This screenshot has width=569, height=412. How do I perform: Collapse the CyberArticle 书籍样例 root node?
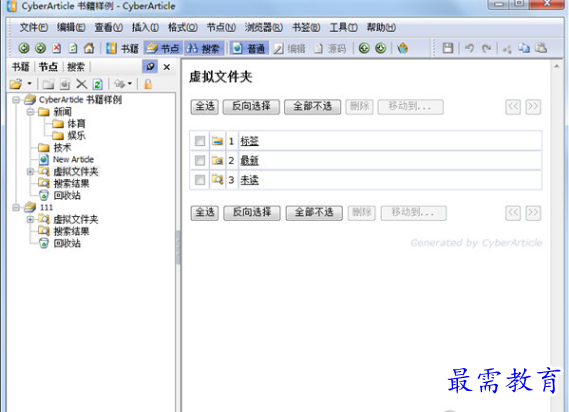[16, 99]
